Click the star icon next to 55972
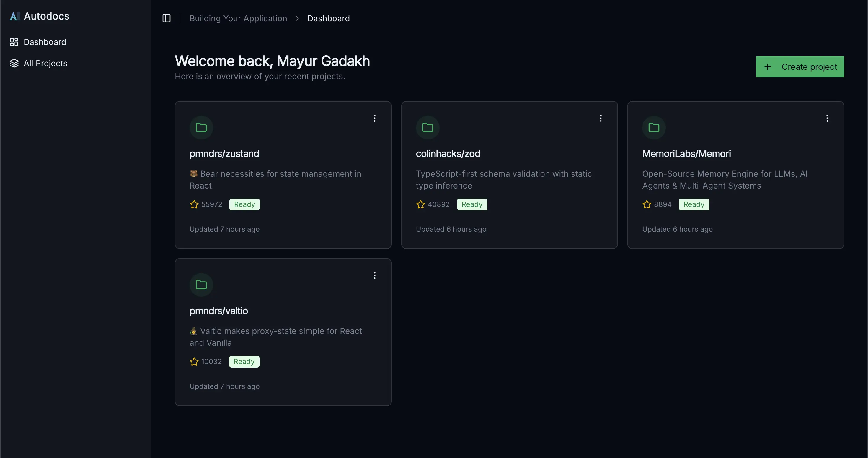Viewport: 868px width, 458px height. tap(194, 204)
